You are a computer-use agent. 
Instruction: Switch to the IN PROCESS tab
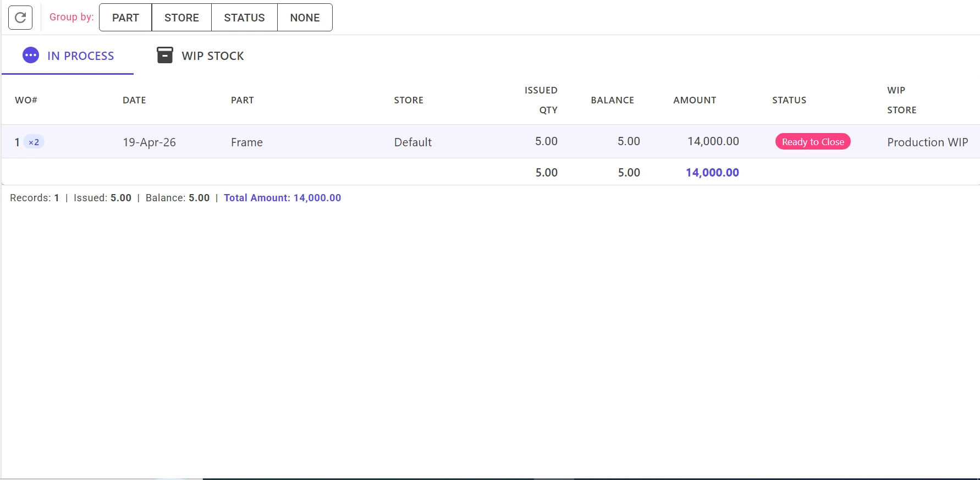[68, 56]
